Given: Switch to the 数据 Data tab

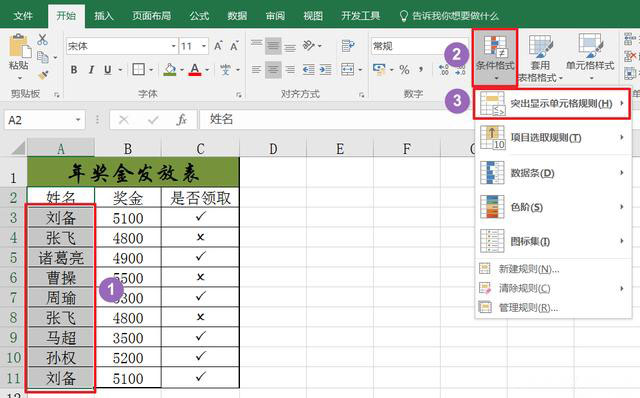Looking at the screenshot, I should (237, 16).
